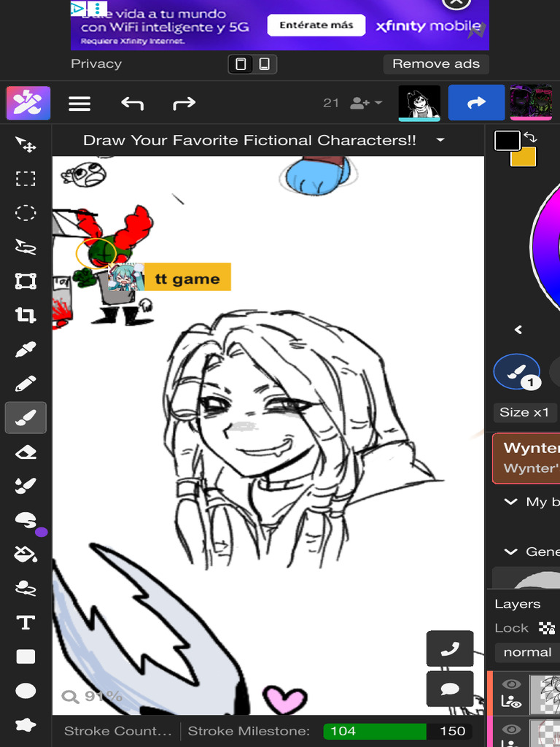This screenshot has width=560, height=747.
Task: Select the smudge brush tool below eraser
Action: coord(26,486)
